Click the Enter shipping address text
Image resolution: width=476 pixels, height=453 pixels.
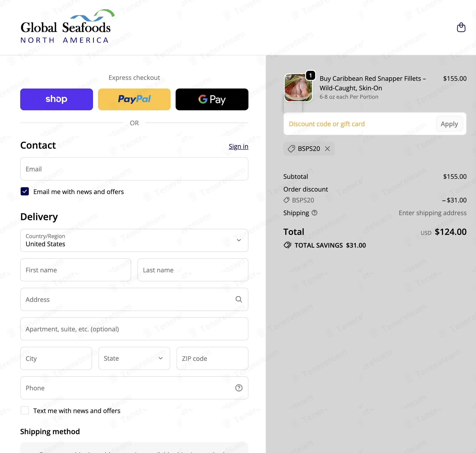coord(432,213)
